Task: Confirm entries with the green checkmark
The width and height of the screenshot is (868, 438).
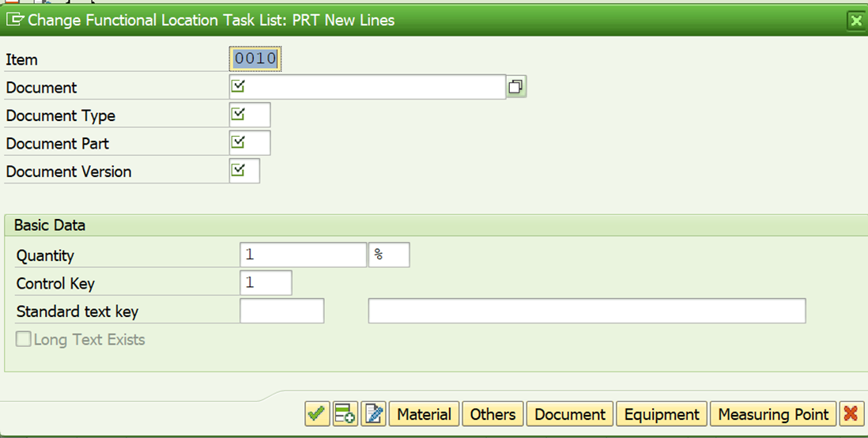Action: pos(317,414)
